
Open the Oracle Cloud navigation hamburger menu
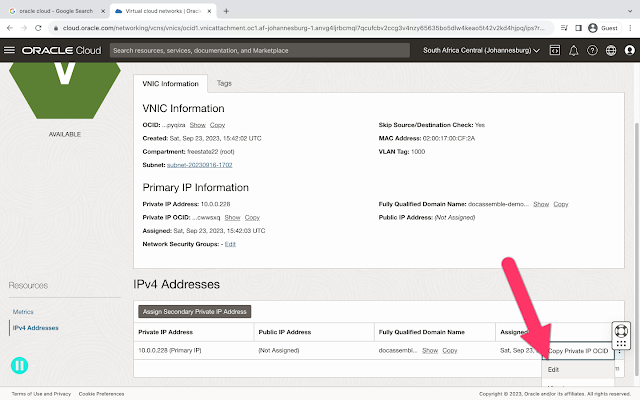9,50
